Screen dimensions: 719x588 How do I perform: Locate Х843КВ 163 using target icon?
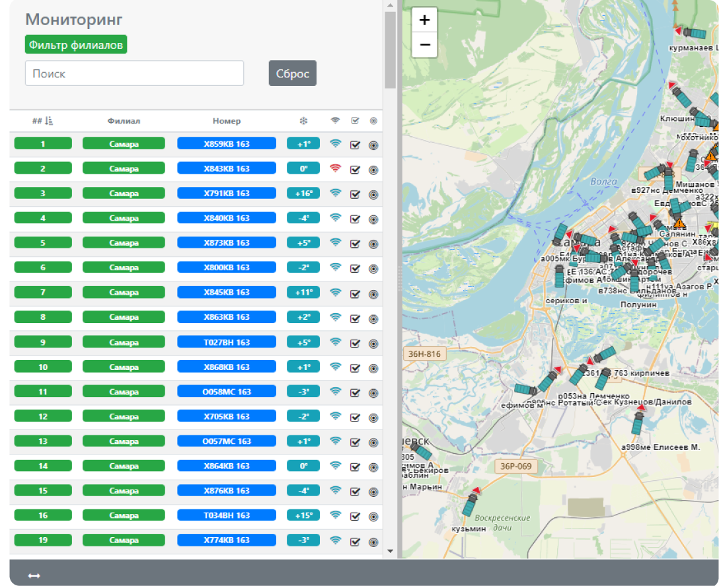click(x=373, y=170)
